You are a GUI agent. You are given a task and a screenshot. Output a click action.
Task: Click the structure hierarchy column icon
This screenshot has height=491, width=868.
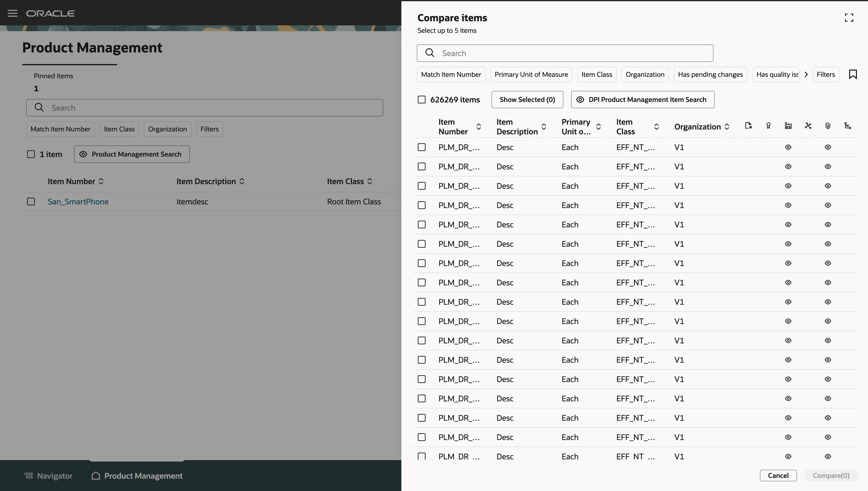point(847,126)
